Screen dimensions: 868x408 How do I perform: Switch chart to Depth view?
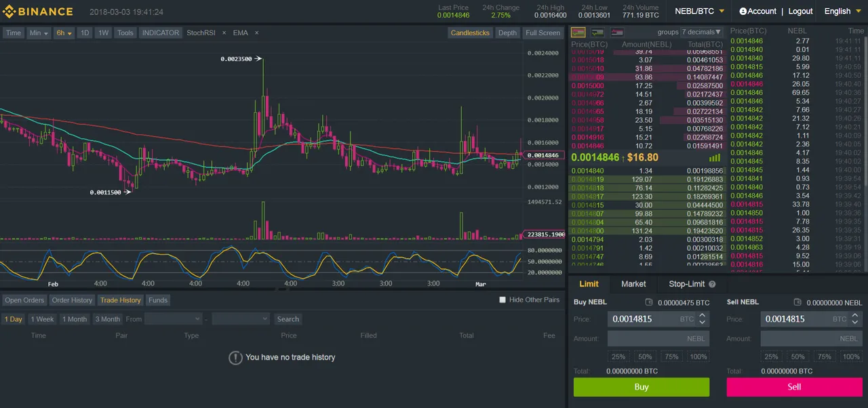pos(507,33)
